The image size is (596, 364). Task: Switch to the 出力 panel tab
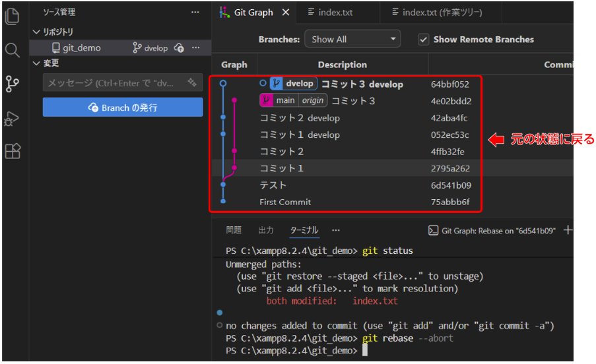[x=266, y=230]
